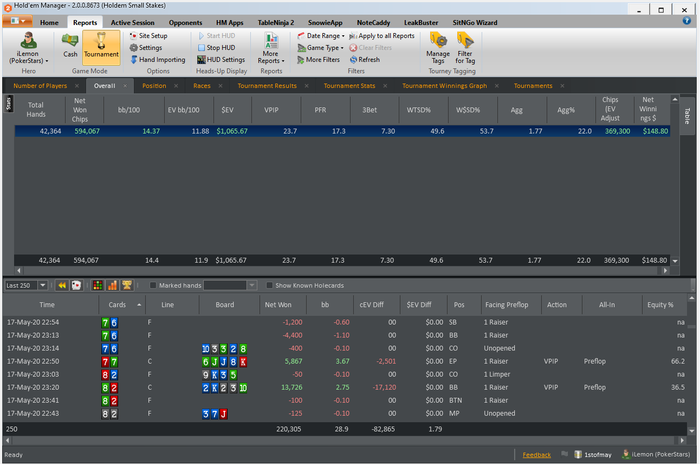Refresh the report data
Image resolution: width=700 pixels, height=464 pixels.
365,59
